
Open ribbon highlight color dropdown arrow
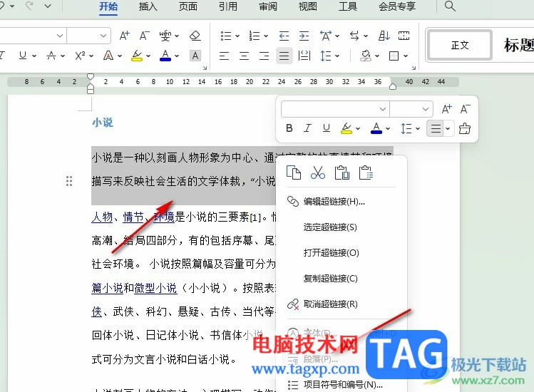coord(148,56)
